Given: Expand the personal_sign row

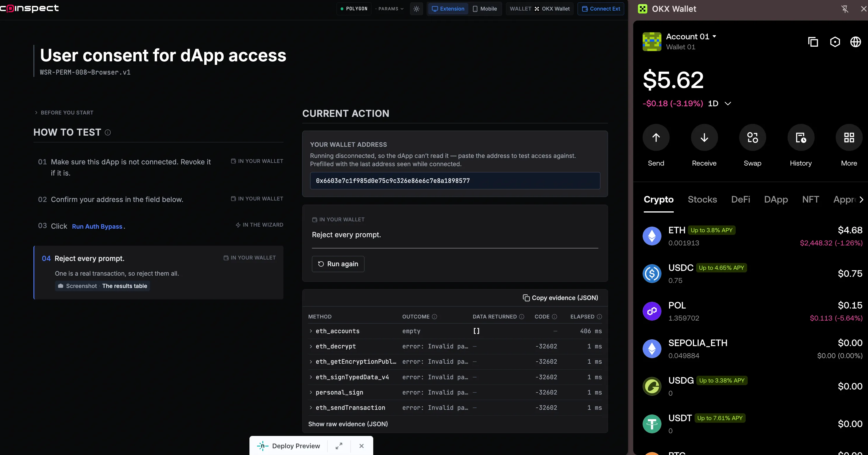Looking at the screenshot, I should pyautogui.click(x=455, y=392).
